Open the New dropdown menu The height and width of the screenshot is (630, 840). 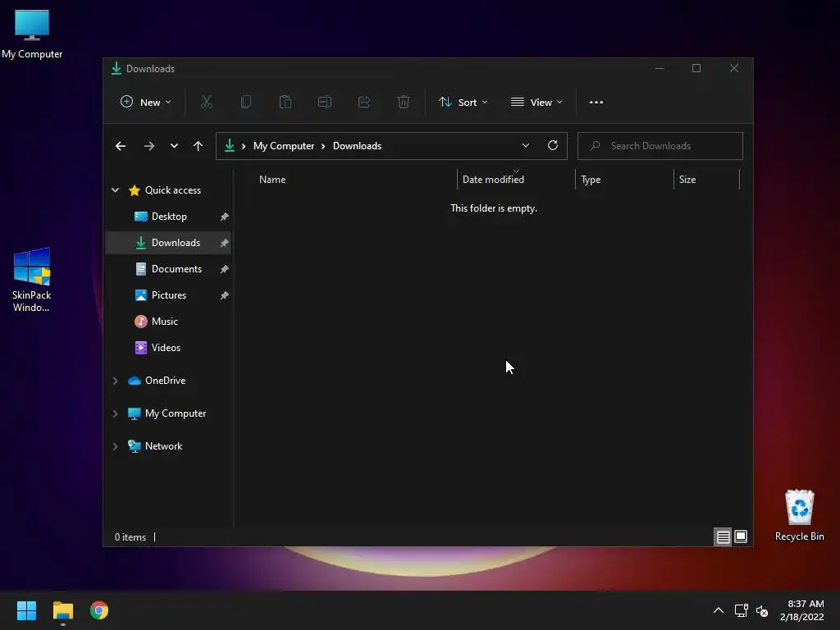coord(146,102)
